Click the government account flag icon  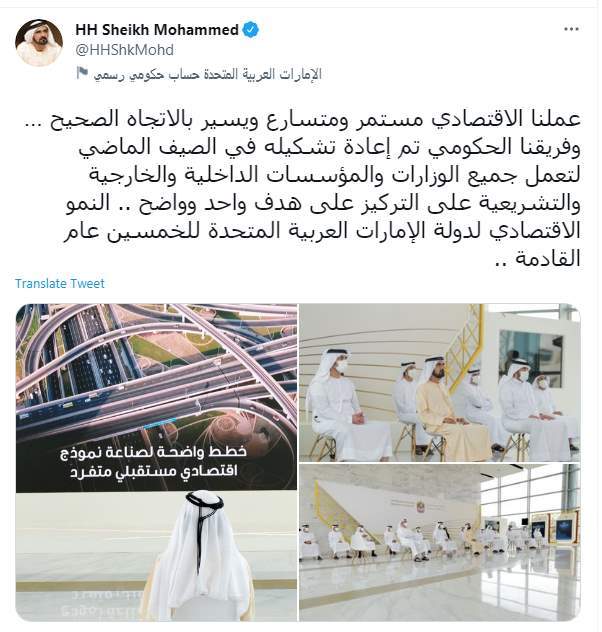[x=82, y=73]
